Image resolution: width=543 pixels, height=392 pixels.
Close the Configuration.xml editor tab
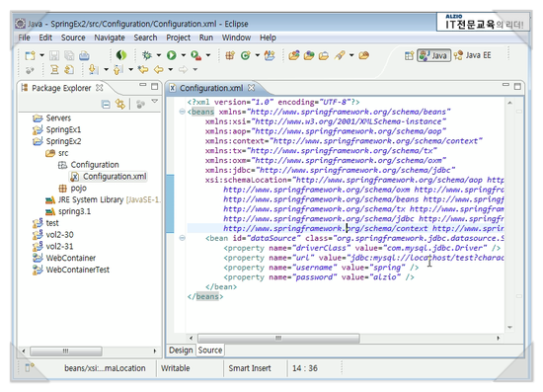coord(251,88)
